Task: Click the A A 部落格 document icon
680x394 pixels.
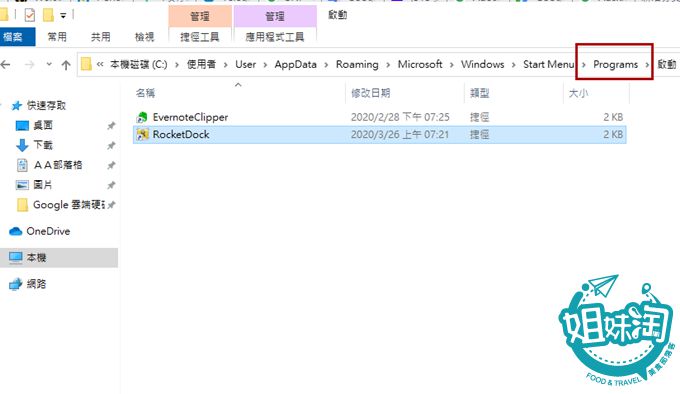Action: click(22, 165)
